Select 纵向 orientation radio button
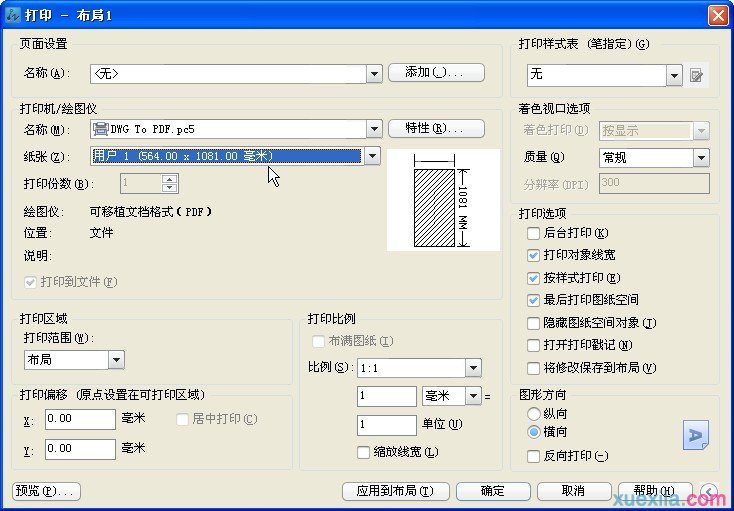Screen dimensions: 734x511 (x=534, y=414)
